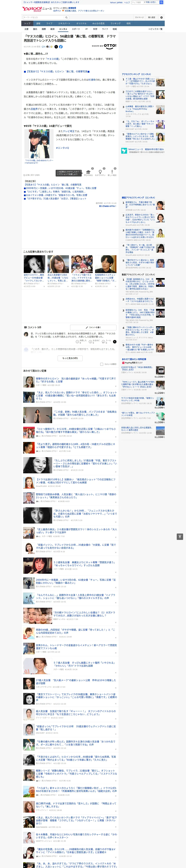Dismiss the 自宅でスカウト recommended article card

(44, 286)
